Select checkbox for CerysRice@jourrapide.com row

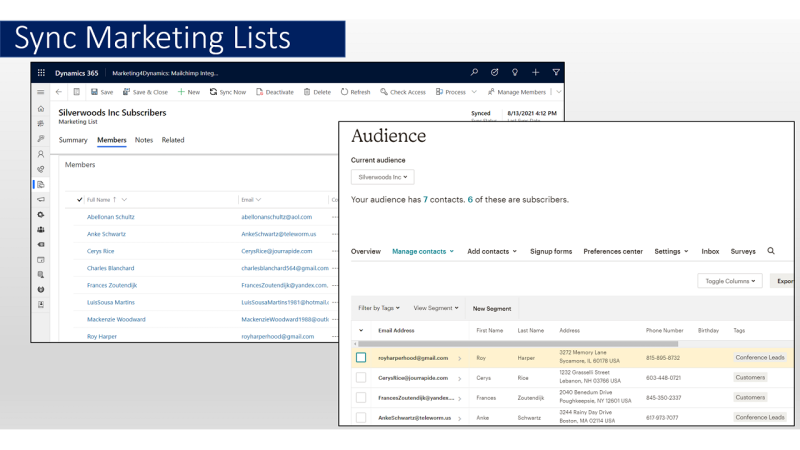pos(361,378)
